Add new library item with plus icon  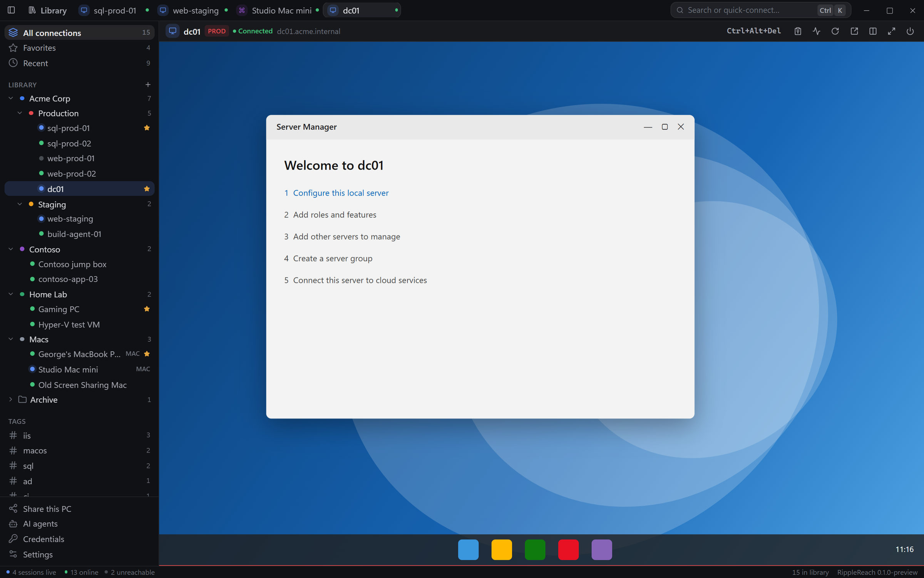[x=148, y=85]
